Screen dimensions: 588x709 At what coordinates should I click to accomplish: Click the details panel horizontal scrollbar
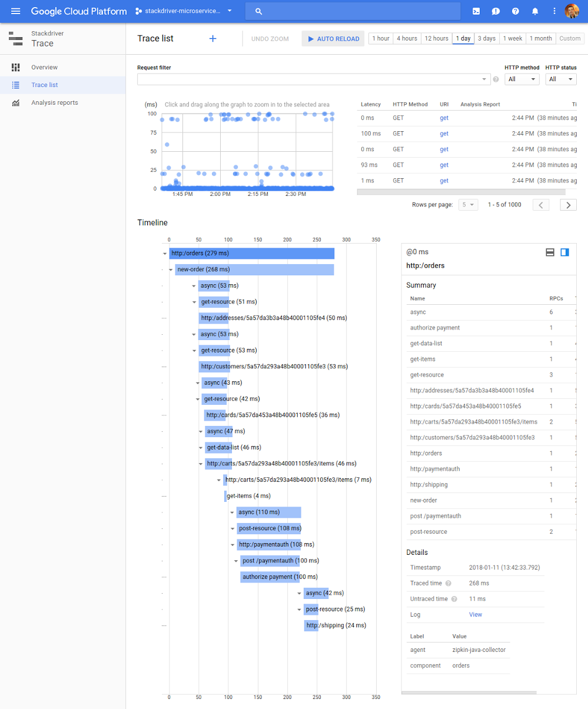click(469, 693)
